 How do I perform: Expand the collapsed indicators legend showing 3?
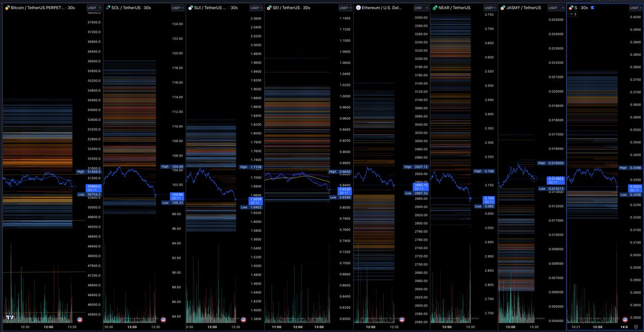(x=573, y=15)
